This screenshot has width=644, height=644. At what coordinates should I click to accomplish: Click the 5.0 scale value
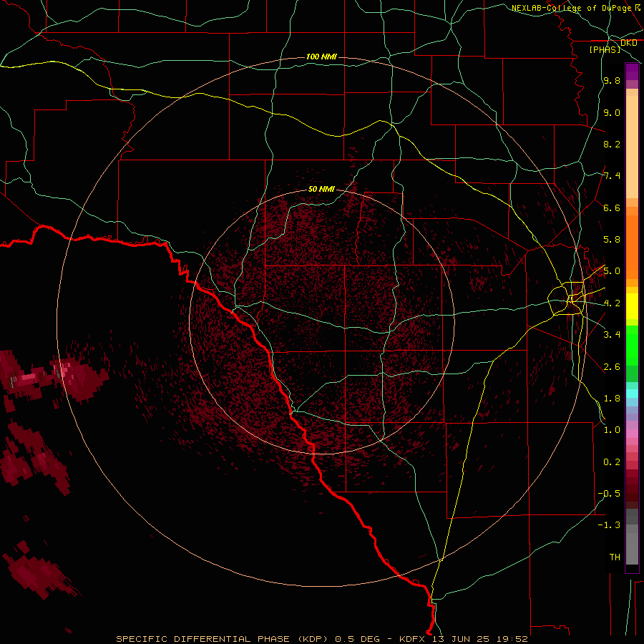pos(612,271)
